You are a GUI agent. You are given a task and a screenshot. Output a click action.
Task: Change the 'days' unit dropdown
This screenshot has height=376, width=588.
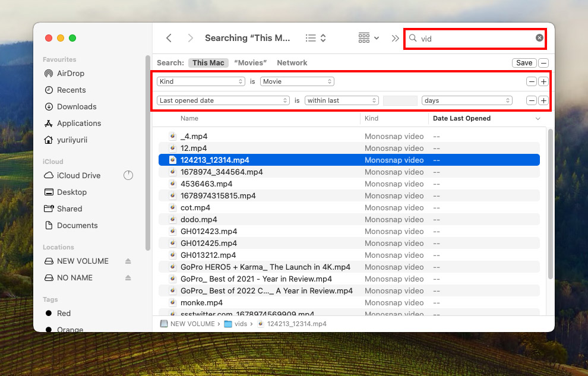467,100
